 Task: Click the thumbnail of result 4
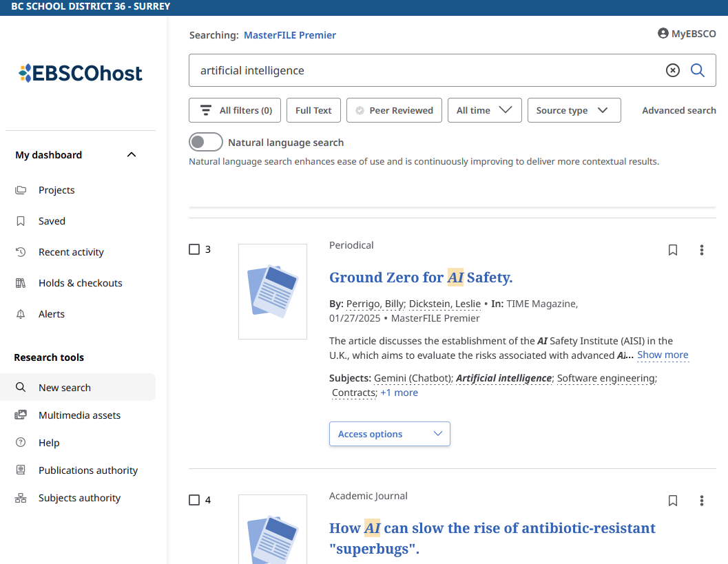tap(273, 529)
